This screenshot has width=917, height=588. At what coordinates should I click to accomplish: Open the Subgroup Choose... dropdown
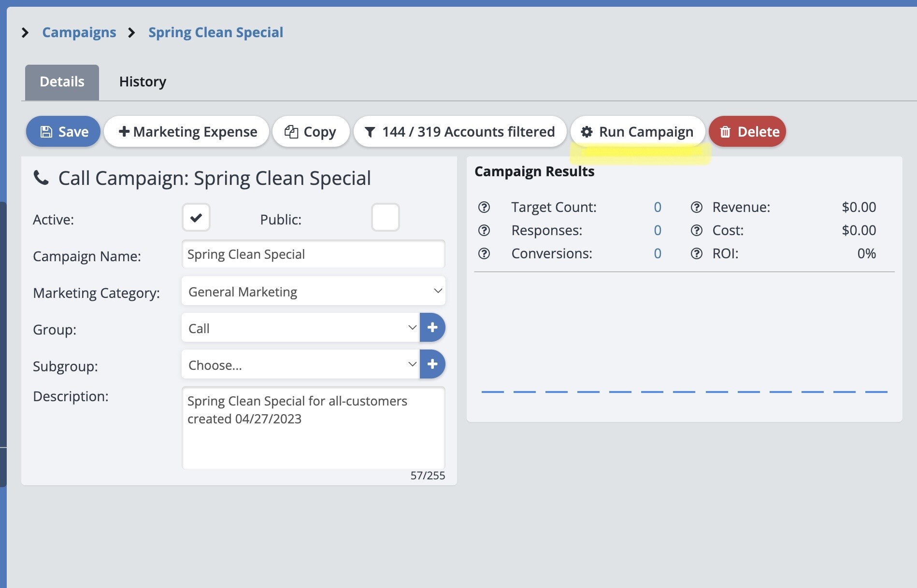pos(301,364)
